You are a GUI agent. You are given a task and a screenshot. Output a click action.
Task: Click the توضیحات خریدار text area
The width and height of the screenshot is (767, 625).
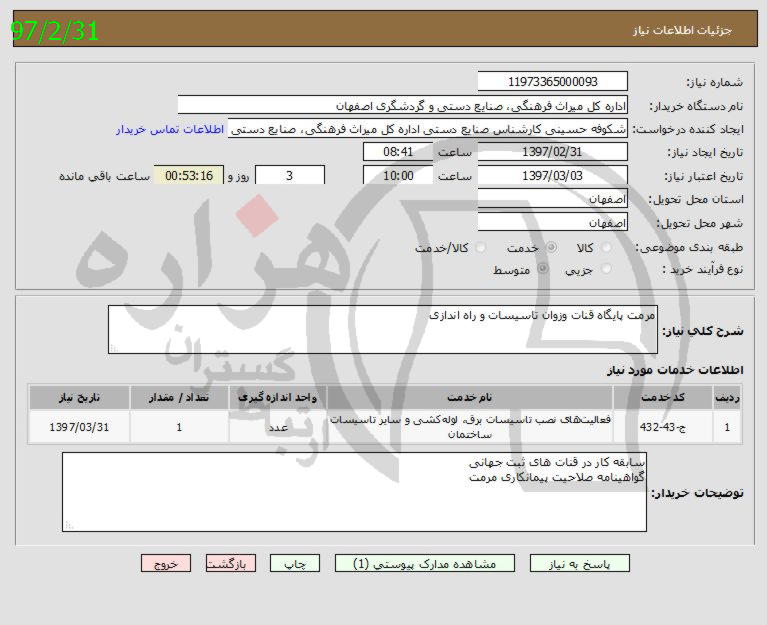click(354, 492)
